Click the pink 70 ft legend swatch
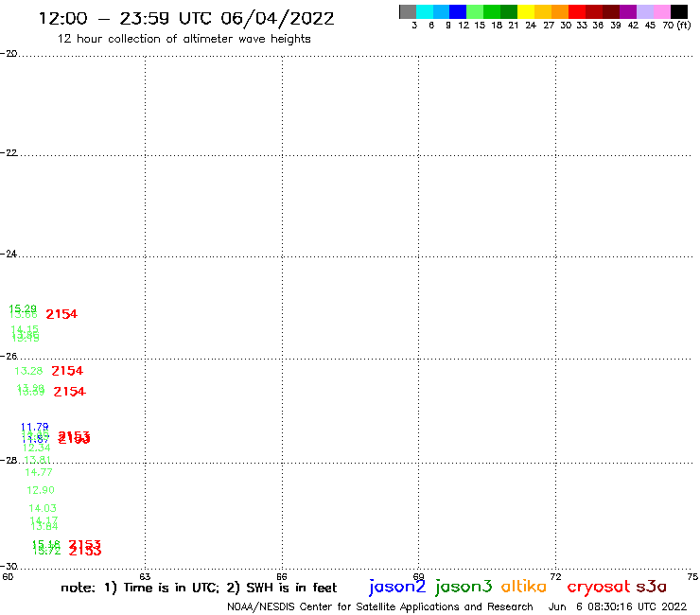 click(661, 11)
